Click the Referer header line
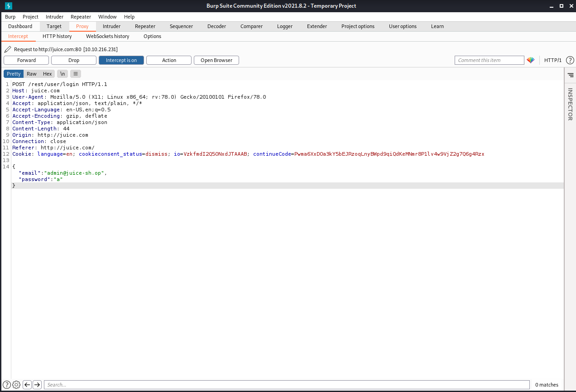Screen dimensions: 576x392 (53, 148)
